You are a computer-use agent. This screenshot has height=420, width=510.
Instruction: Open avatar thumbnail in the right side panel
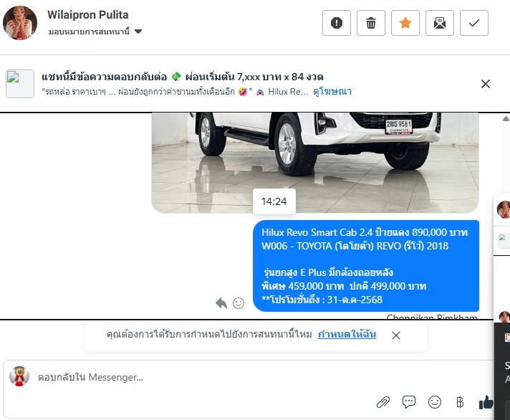pyautogui.click(x=504, y=209)
